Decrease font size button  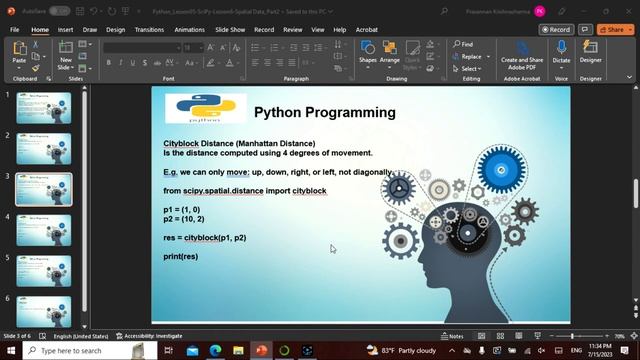[223, 48]
